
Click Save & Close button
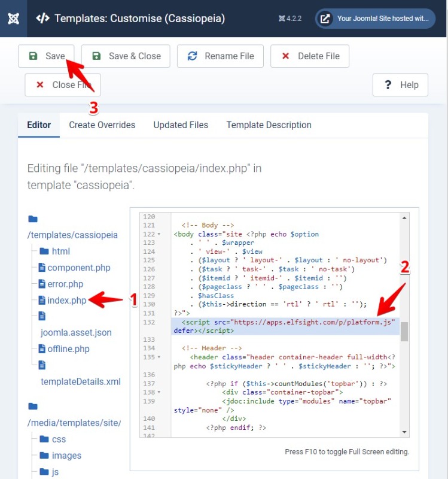[126, 56]
